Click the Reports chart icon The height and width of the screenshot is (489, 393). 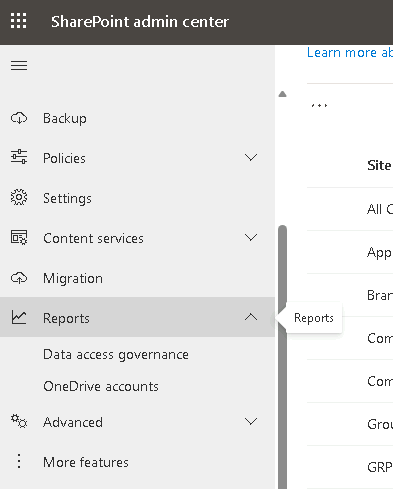tap(19, 317)
